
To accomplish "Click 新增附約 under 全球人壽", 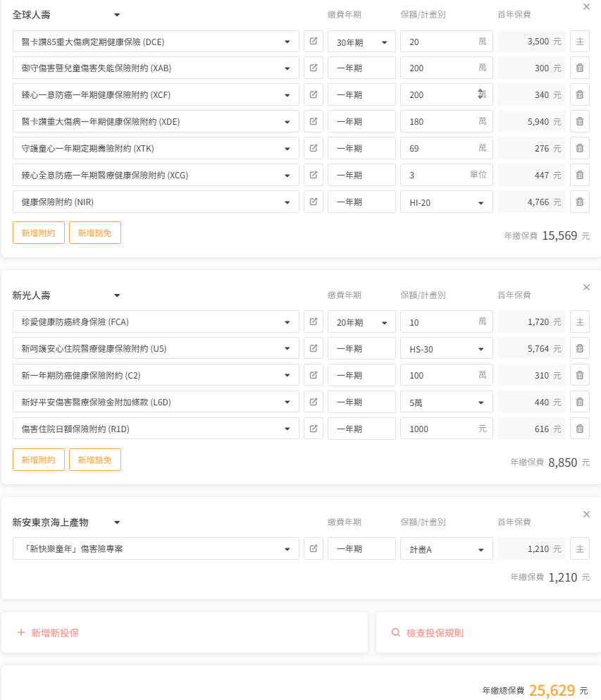I will coord(39,233).
